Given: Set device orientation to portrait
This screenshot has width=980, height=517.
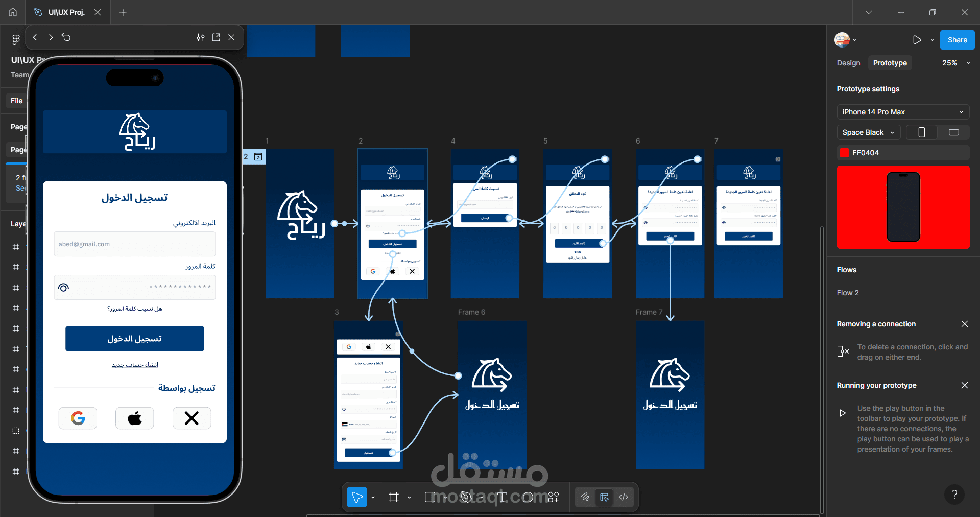Looking at the screenshot, I should [x=922, y=132].
